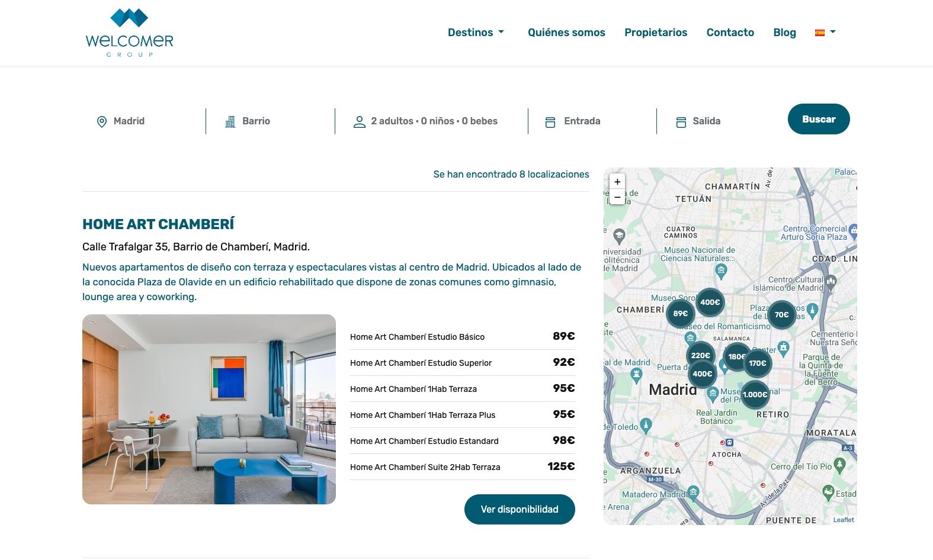Visit the Blog page
933x560 pixels.
(x=784, y=33)
